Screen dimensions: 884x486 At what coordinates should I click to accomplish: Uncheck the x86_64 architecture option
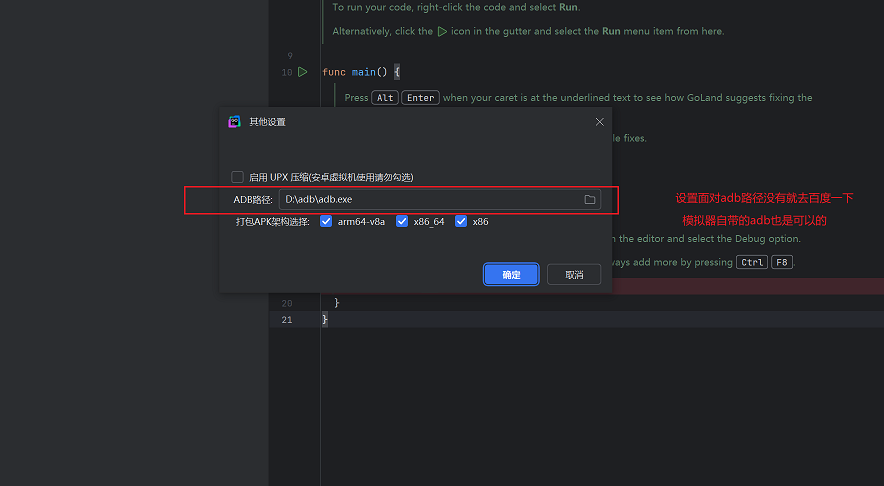[x=402, y=221]
